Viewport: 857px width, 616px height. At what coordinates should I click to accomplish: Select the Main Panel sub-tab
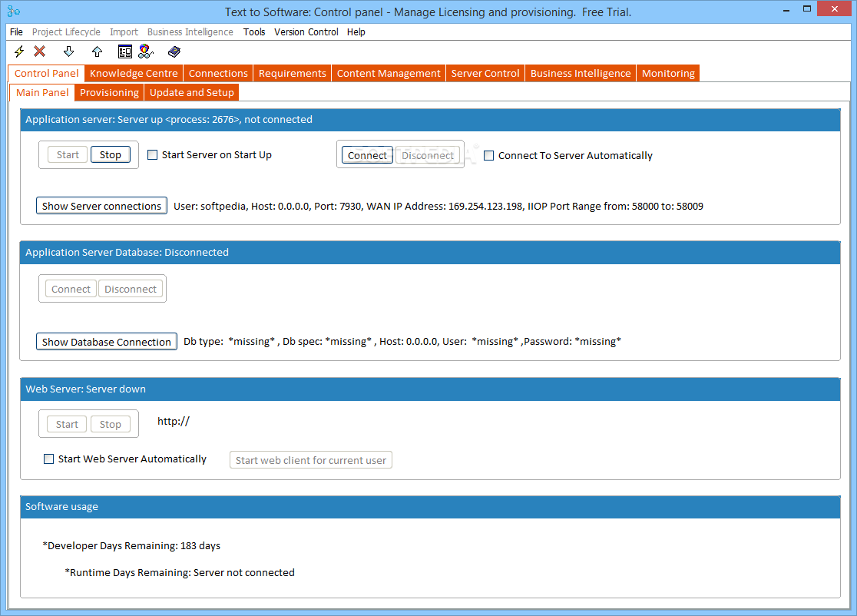pyautogui.click(x=42, y=92)
